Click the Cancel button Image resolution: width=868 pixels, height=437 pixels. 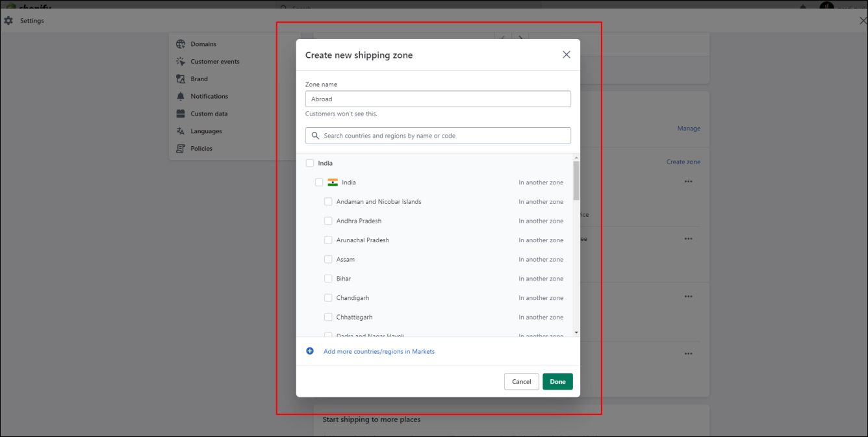tap(521, 382)
